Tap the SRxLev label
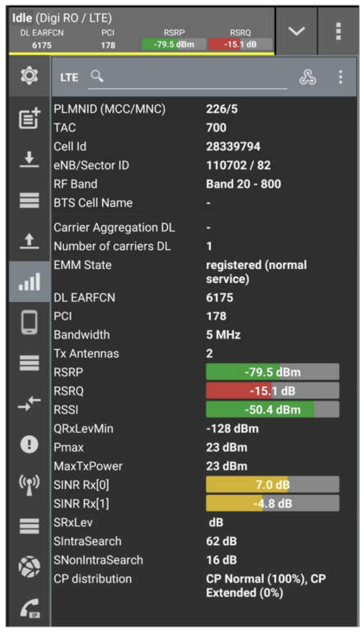364x632 pixels. [x=73, y=523]
